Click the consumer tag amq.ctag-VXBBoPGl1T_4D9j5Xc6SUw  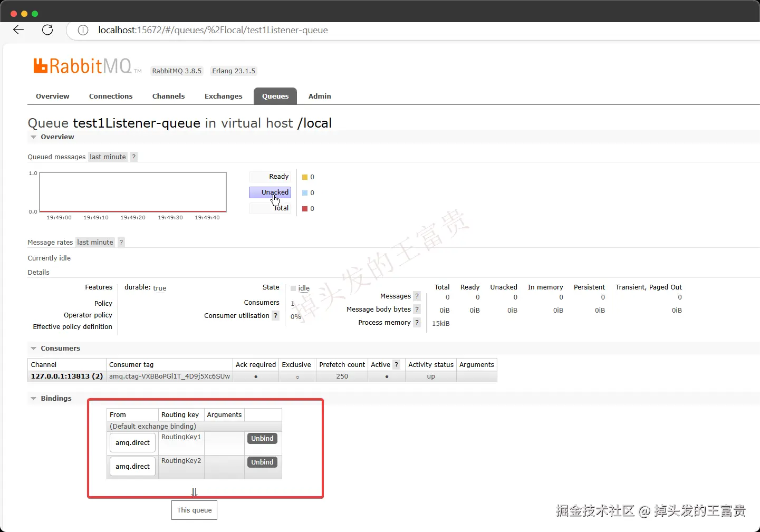[169, 376]
